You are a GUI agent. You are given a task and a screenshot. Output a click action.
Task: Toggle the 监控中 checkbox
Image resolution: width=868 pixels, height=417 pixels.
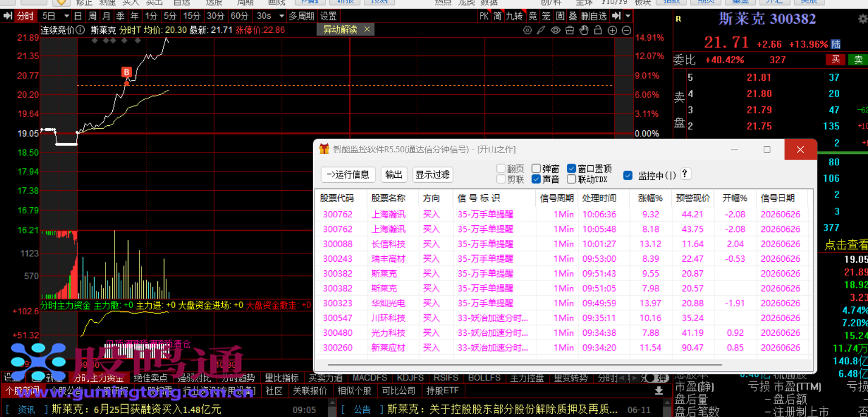coord(628,175)
